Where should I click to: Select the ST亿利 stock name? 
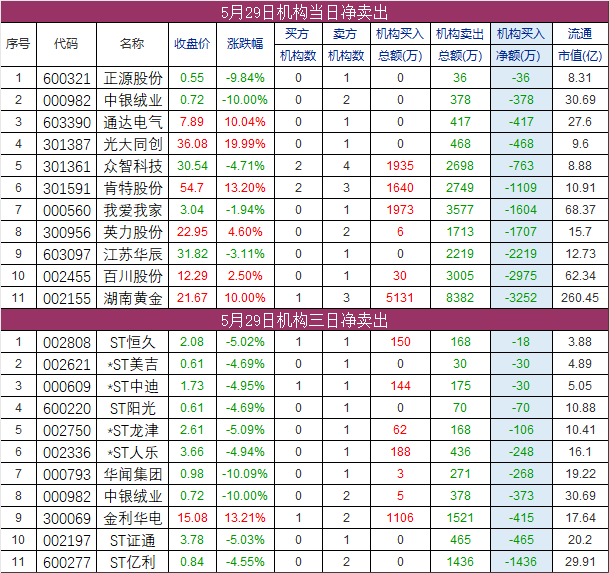coord(131,562)
